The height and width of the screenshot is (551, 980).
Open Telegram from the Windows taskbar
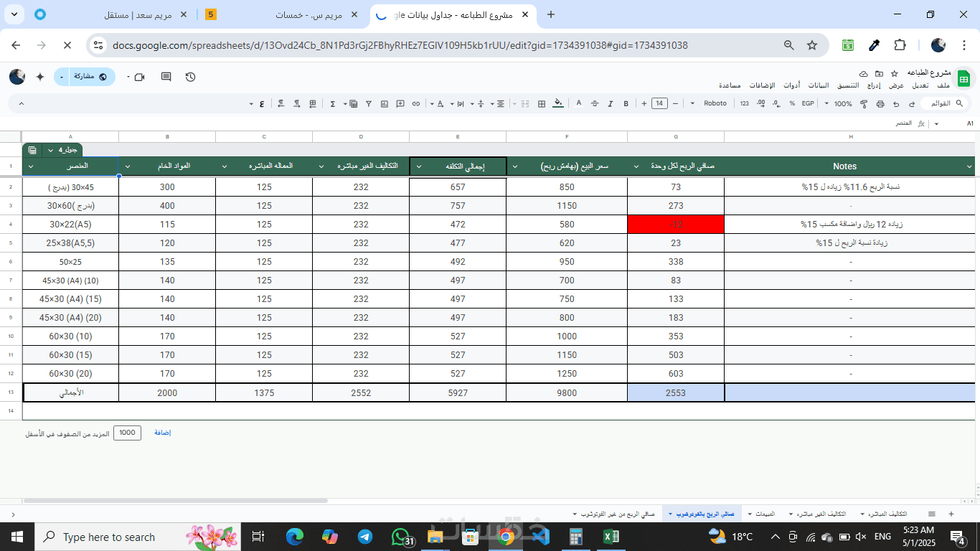click(365, 537)
